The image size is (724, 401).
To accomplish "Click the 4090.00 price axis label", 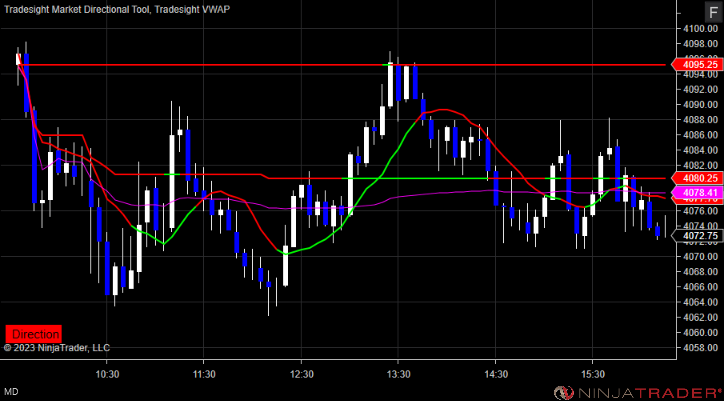I will click(x=700, y=104).
